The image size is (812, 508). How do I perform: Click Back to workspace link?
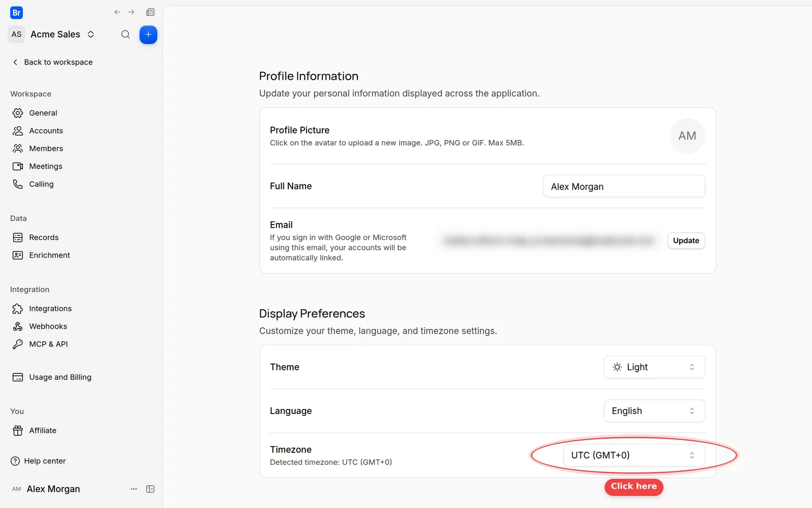52,62
